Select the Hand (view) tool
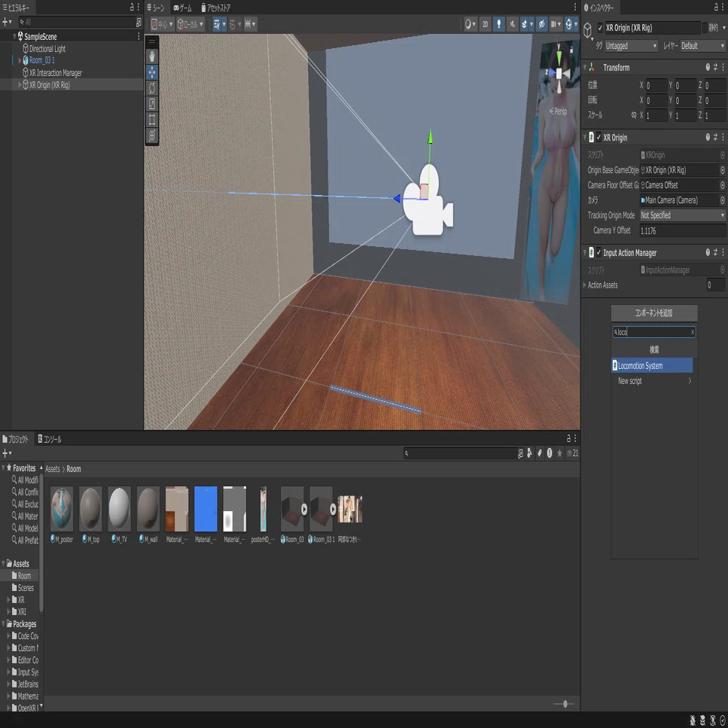Image resolution: width=728 pixels, height=728 pixels. click(x=152, y=56)
